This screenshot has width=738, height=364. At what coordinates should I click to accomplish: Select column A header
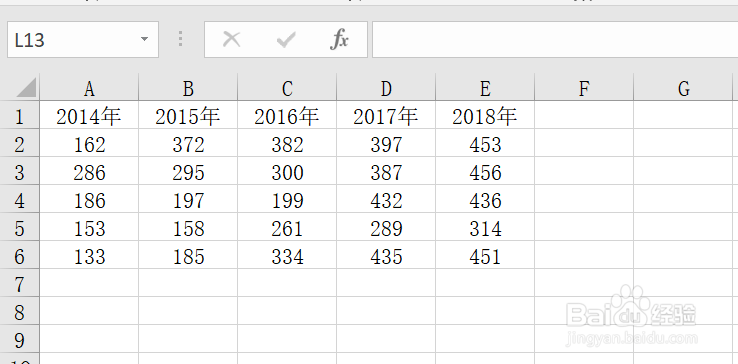pyautogui.click(x=89, y=88)
